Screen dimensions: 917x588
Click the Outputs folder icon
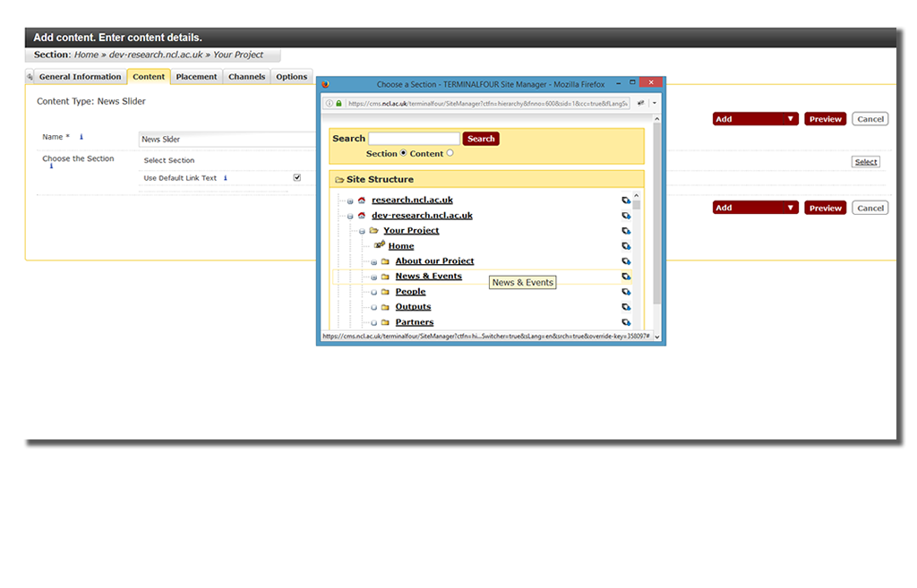(385, 307)
